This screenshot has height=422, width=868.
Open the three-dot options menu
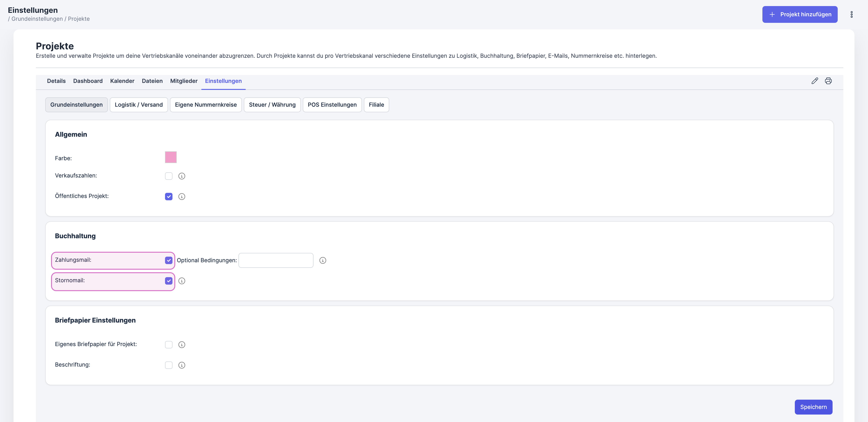tap(851, 14)
